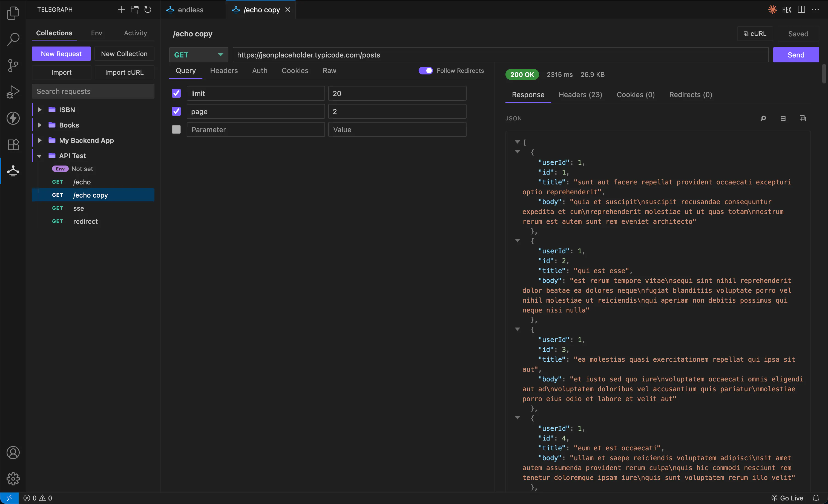This screenshot has height=504, width=828.
Task: Click the HEX item in the title bar
Action: 787,10
